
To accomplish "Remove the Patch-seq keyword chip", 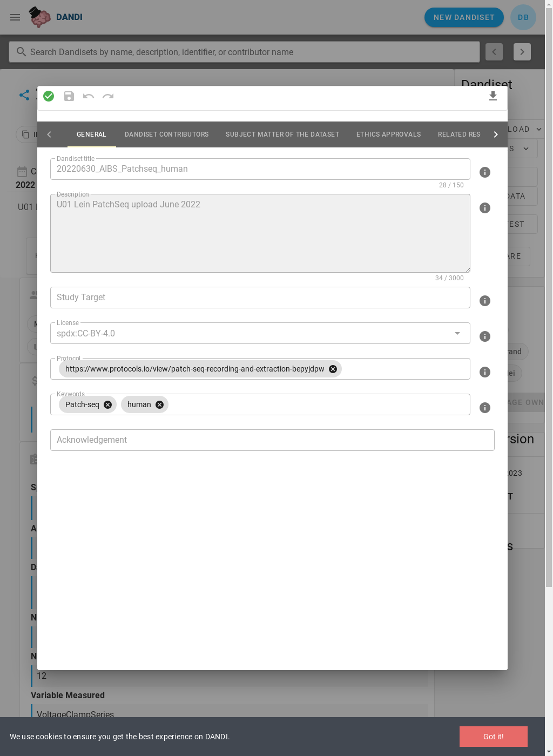I will [x=108, y=404].
